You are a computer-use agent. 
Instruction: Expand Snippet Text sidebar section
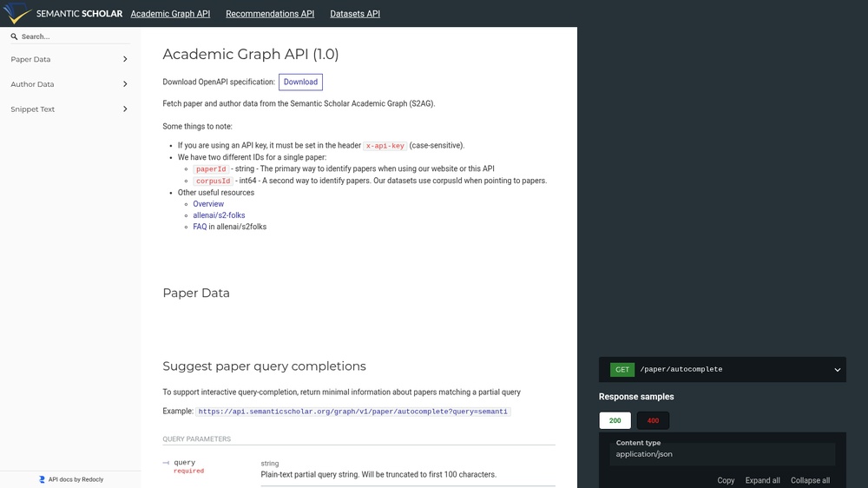pos(69,109)
